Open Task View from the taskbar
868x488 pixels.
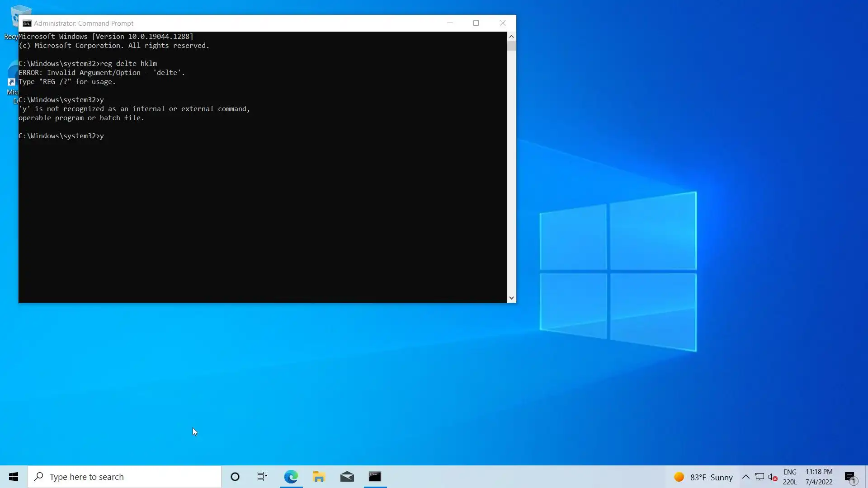[x=262, y=477]
